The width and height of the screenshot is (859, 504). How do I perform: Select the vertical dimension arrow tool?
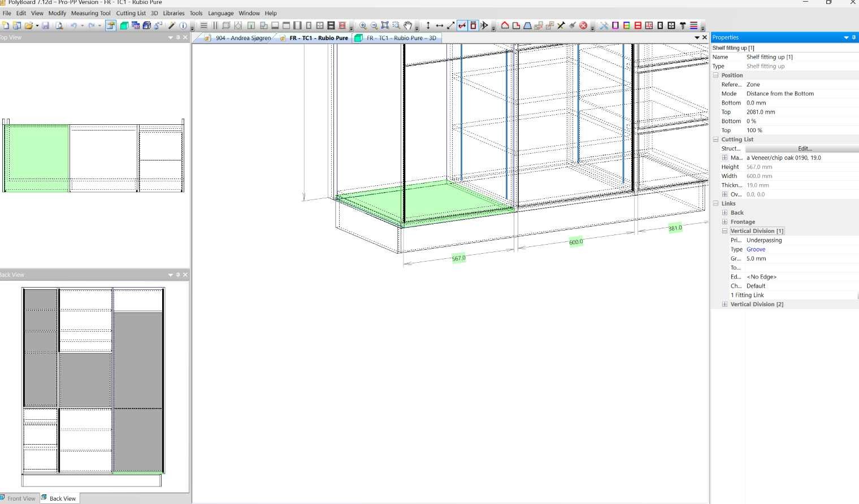(x=428, y=25)
